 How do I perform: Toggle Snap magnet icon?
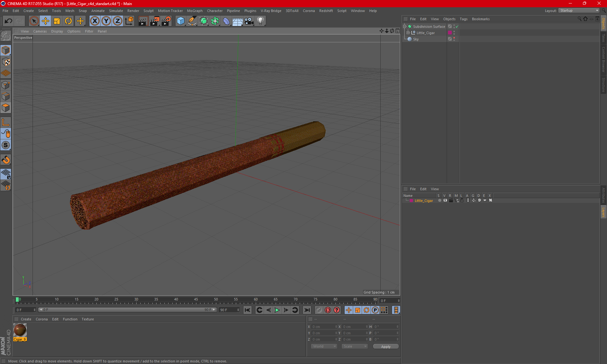[x=6, y=160]
